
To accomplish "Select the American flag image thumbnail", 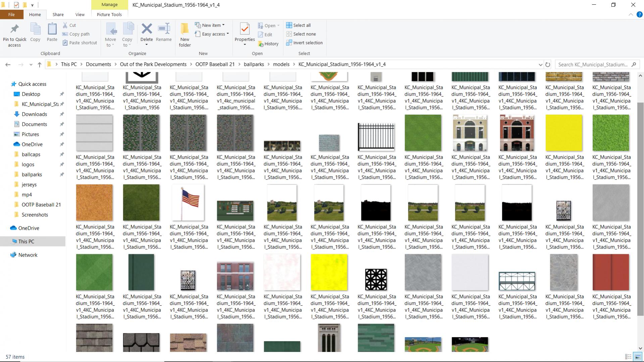I will (188, 203).
